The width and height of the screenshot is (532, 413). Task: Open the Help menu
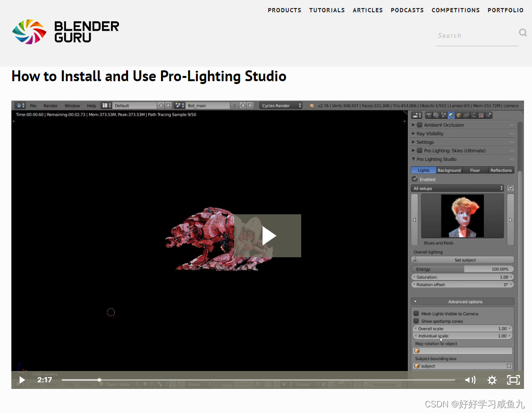92,106
